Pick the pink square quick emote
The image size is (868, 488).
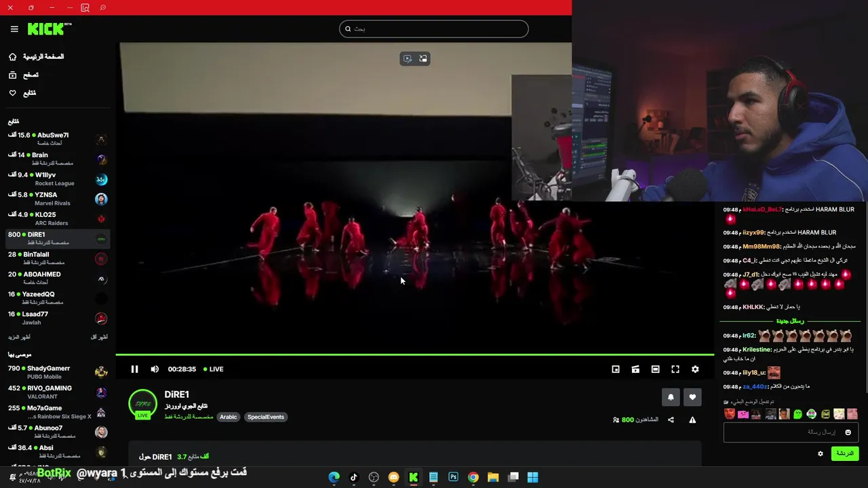[743, 414]
